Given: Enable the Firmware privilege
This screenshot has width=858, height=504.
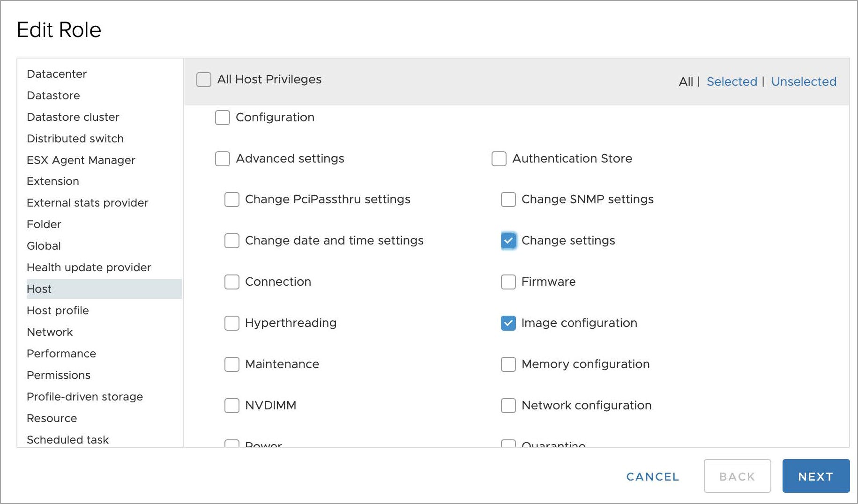Looking at the screenshot, I should click(508, 282).
